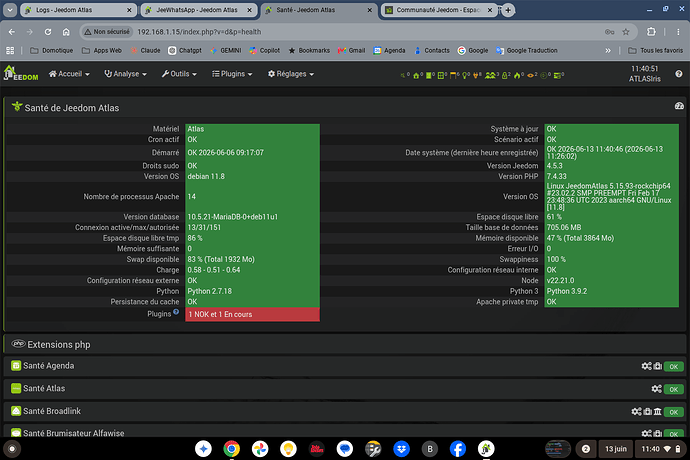Image resolution: width=690 pixels, height=460 pixels.
Task: Click the Santé Atlas OK status badge
Action: click(x=673, y=390)
